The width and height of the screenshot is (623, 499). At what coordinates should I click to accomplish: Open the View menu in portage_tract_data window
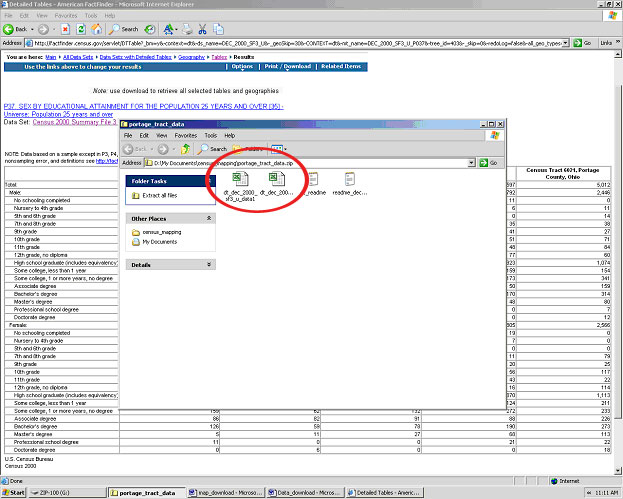(161, 135)
